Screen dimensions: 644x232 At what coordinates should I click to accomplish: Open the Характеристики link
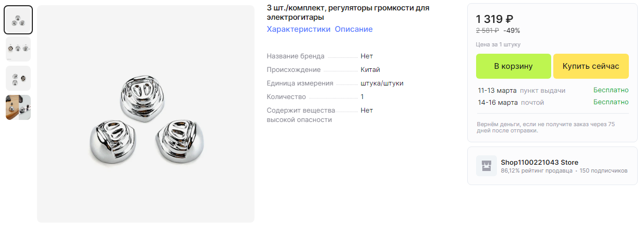pyautogui.click(x=299, y=29)
